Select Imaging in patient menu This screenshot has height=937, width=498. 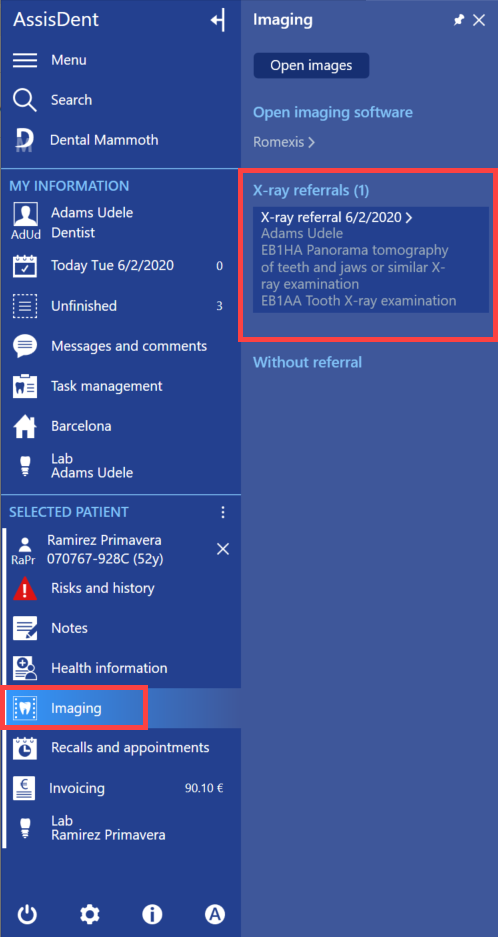pos(74,709)
